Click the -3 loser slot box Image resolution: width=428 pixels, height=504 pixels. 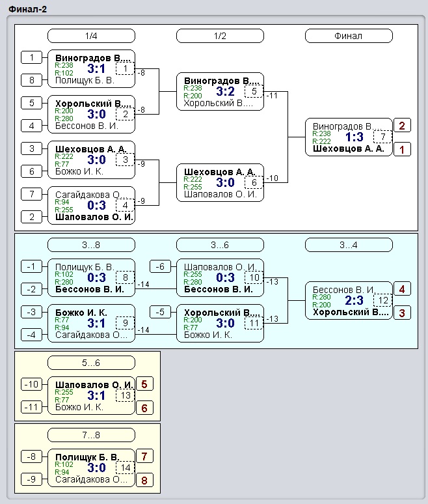pos(31,312)
